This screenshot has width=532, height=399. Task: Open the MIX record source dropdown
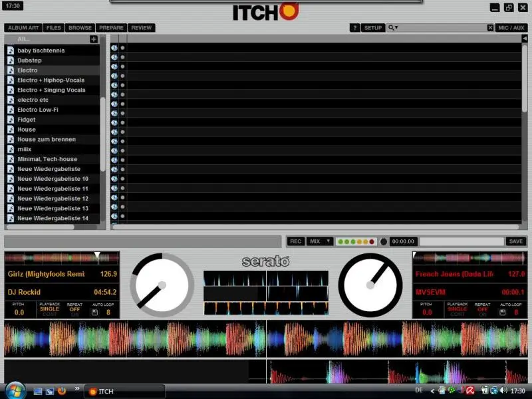[x=320, y=241]
